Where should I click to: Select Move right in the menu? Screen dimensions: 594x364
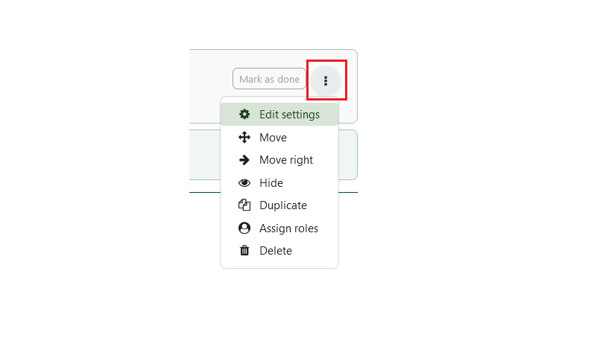point(279,160)
